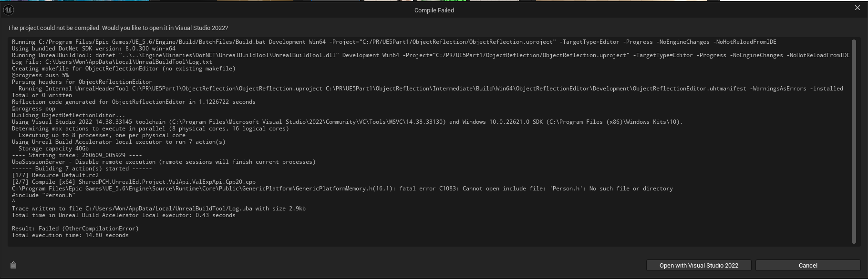Click 'Running Internal UnrealHeaderTool' line
868x279 pixels.
431,89
